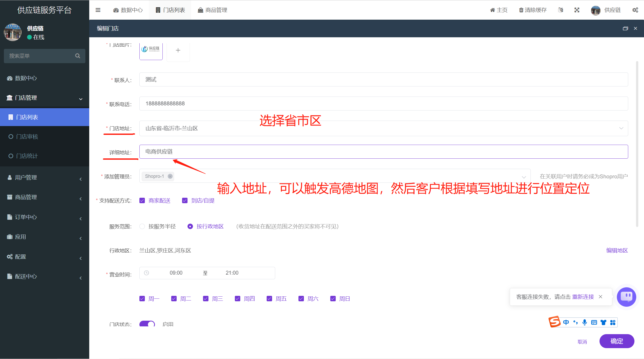
Task: Expand the 应用 sidebar menu
Action: pyautogui.click(x=44, y=237)
